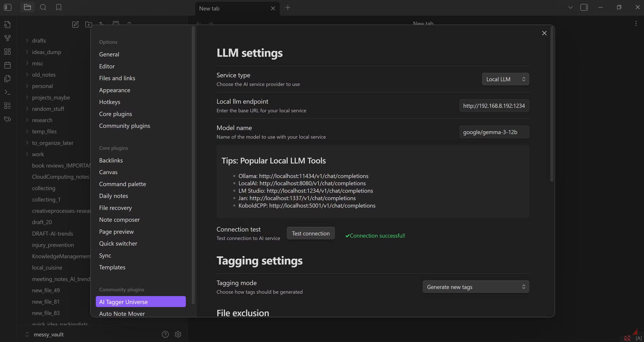Toggle the left sidebar
Screen dimensions: 644x342
[8, 7]
